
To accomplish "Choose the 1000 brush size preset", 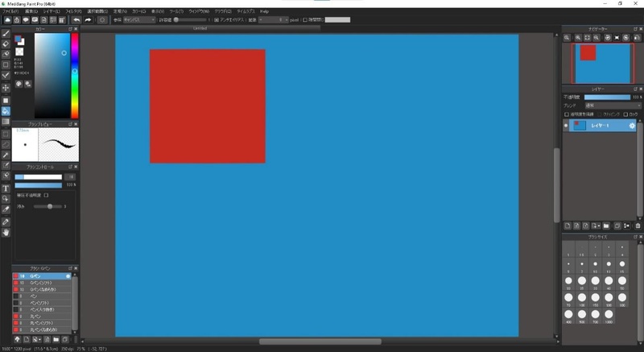I will pos(609,316).
